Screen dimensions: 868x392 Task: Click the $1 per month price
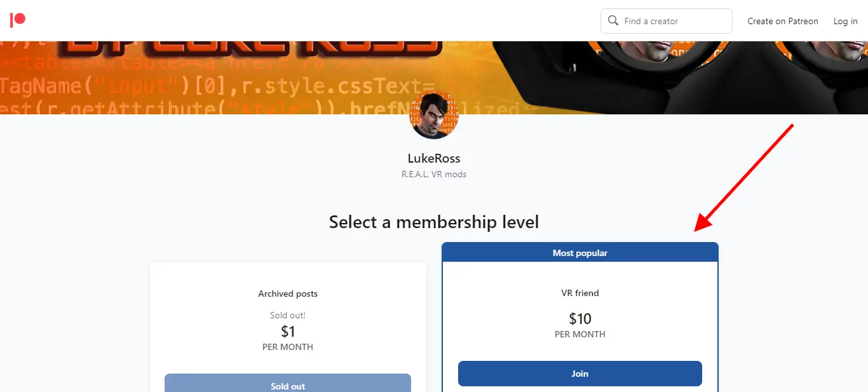288,332
